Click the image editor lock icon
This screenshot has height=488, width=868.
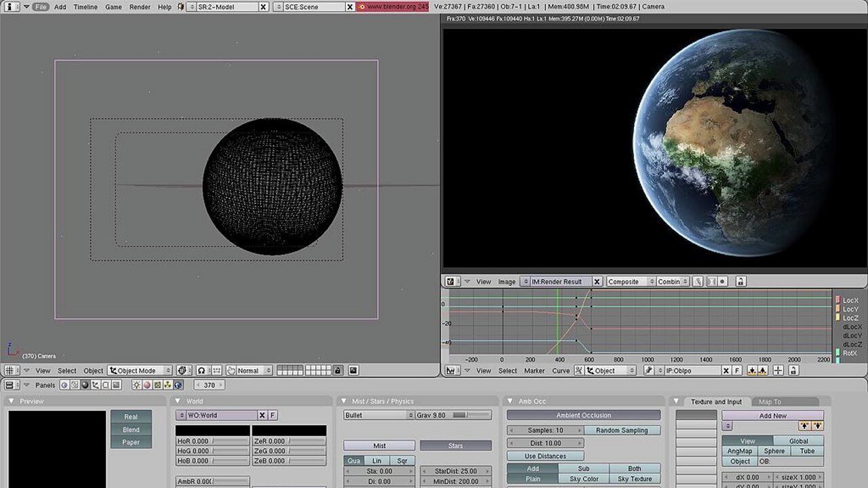point(740,282)
